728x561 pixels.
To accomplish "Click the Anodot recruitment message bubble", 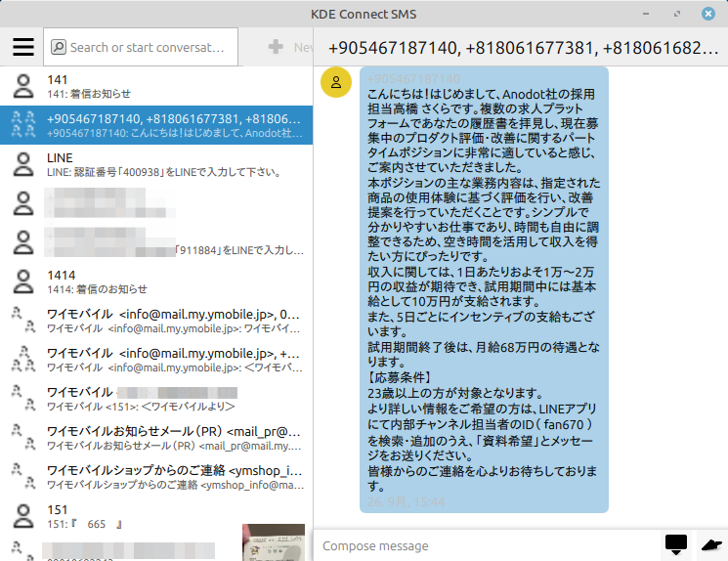I will [x=484, y=289].
